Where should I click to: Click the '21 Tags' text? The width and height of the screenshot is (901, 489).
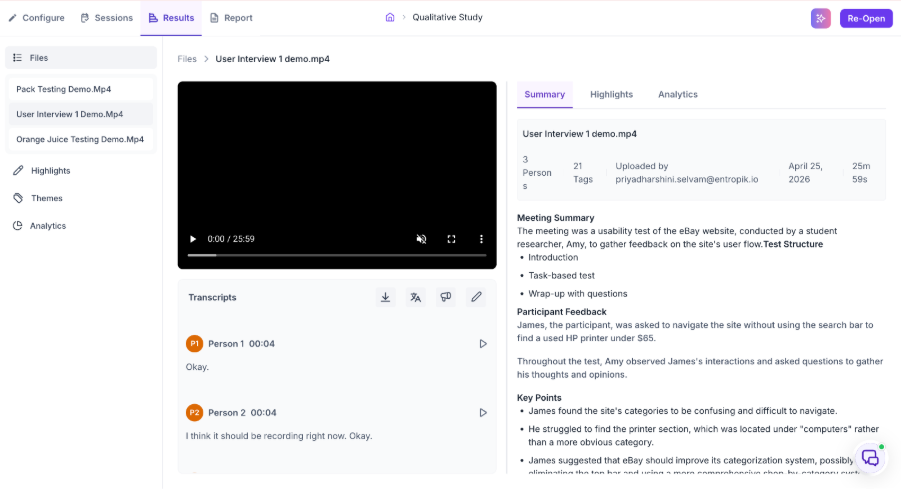pyautogui.click(x=583, y=172)
